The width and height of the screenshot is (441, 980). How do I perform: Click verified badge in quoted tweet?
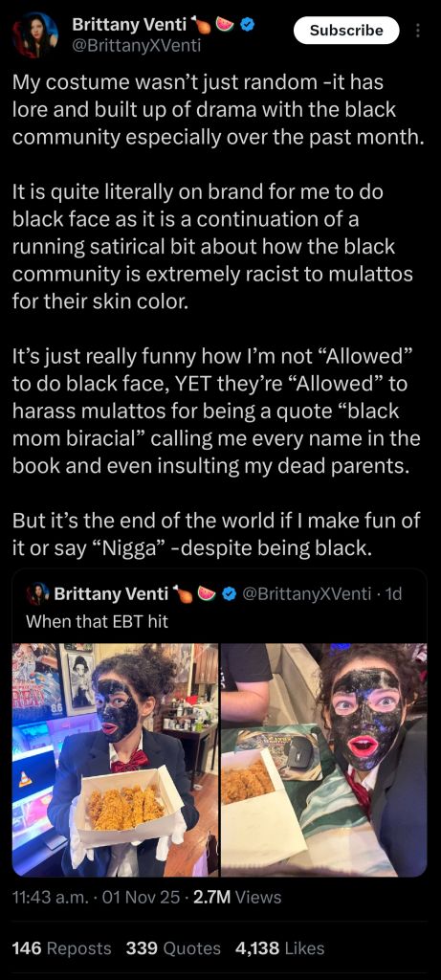(229, 593)
